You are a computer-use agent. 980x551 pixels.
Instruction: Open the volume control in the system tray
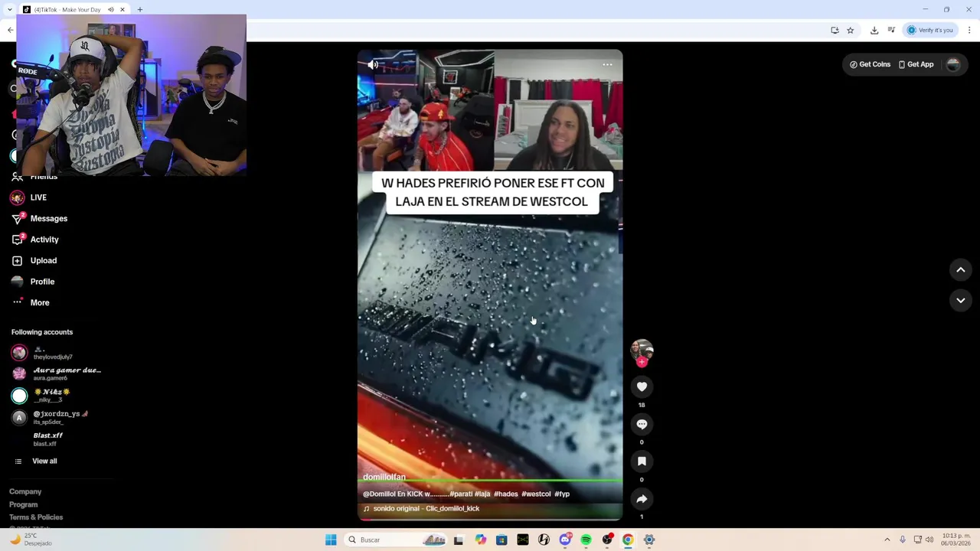[x=929, y=540]
